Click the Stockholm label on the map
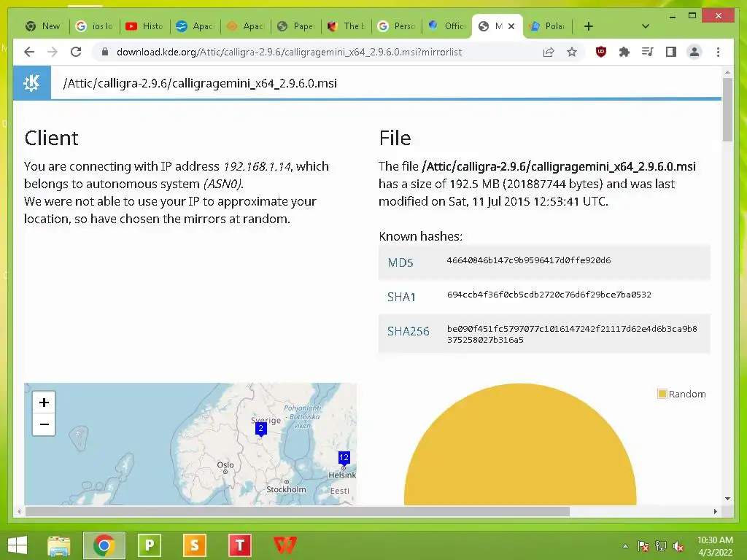 (286, 489)
